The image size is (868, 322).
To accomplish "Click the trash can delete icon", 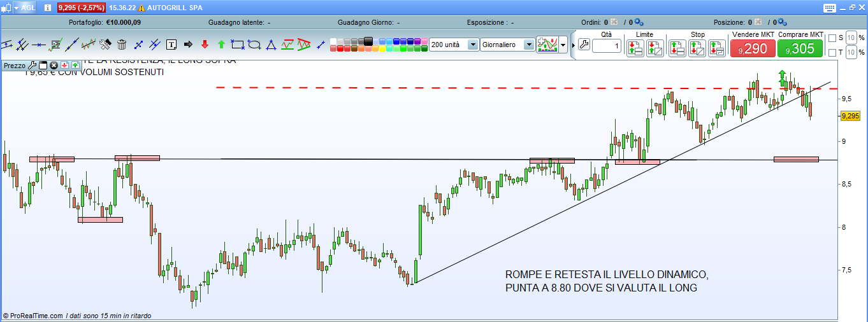I will click(122, 45).
